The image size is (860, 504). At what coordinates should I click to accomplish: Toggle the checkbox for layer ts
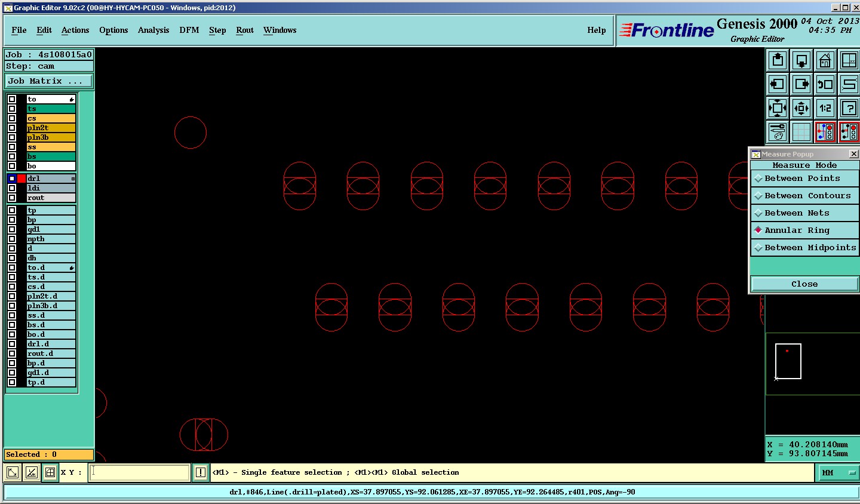point(12,109)
